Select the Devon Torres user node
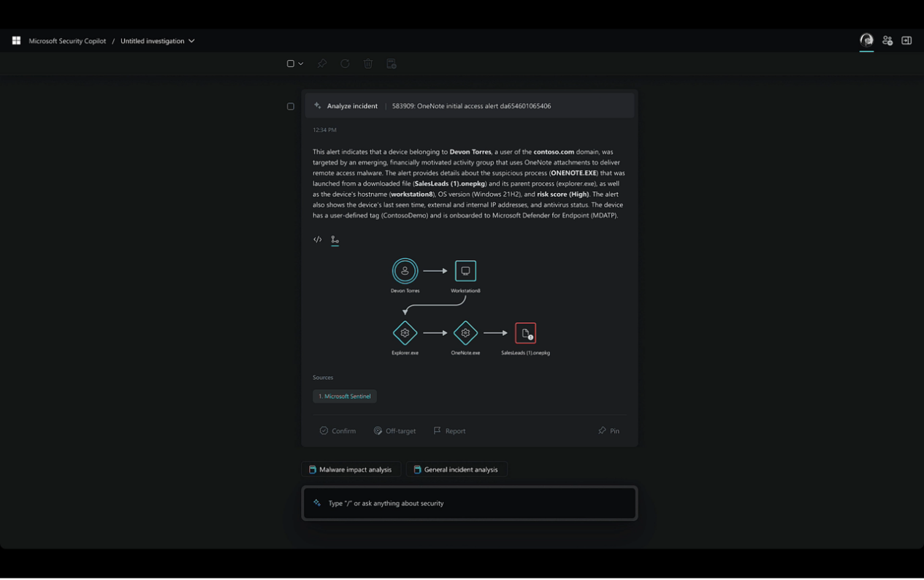924x580 pixels. [x=405, y=271]
